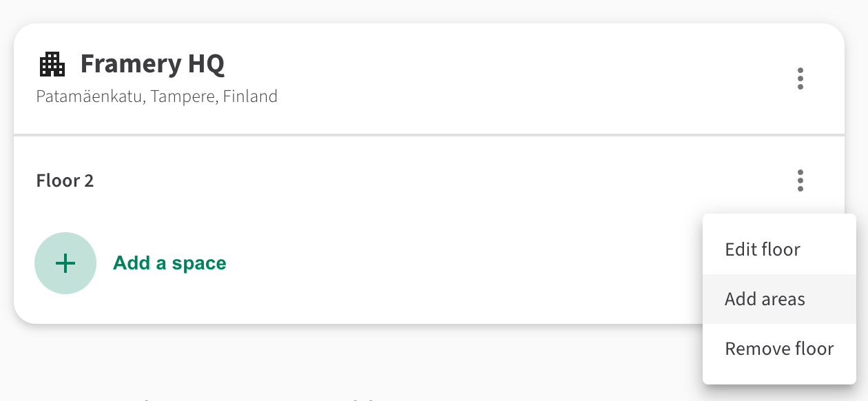Click the Framery HQ building title

point(152,64)
